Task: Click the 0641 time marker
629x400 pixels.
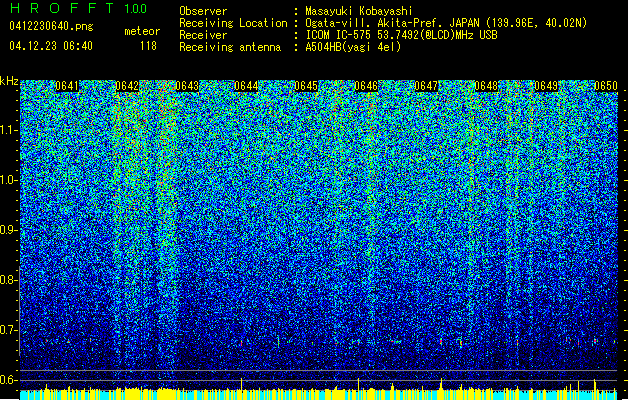Action: [67, 86]
